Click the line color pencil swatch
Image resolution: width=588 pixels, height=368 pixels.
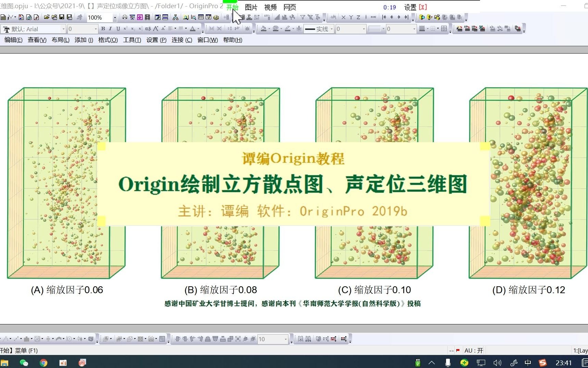point(288,29)
